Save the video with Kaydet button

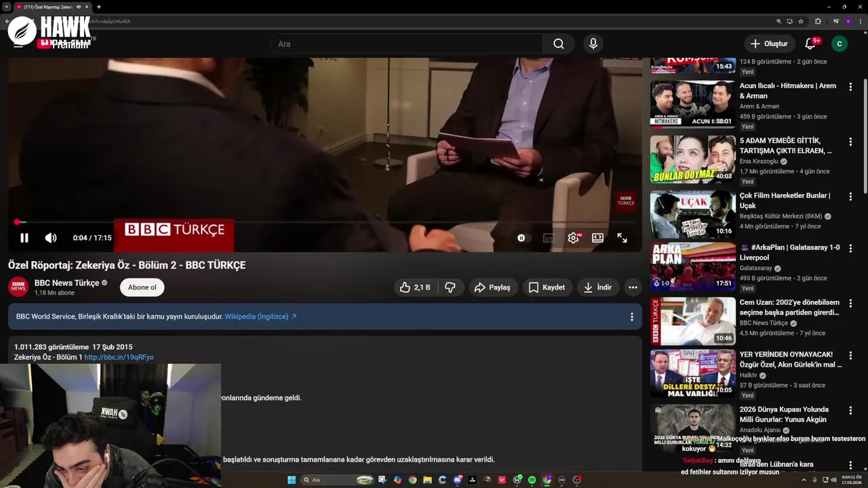click(547, 287)
